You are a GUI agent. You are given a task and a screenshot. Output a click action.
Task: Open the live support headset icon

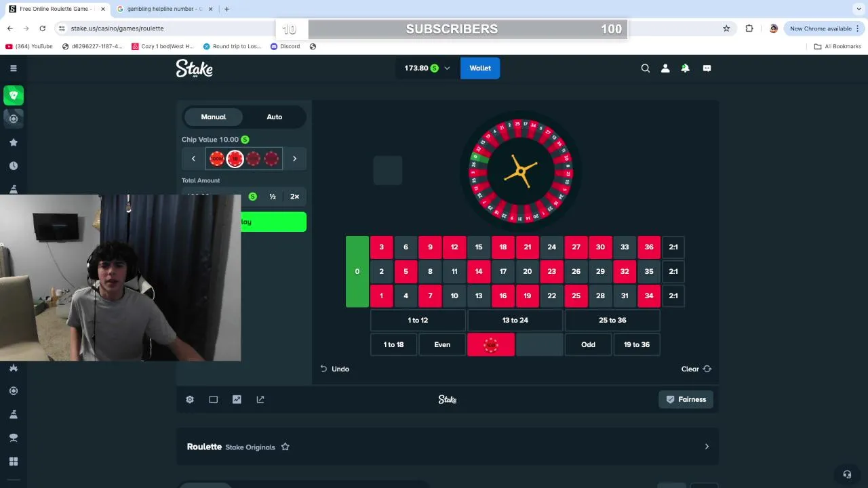point(846,474)
